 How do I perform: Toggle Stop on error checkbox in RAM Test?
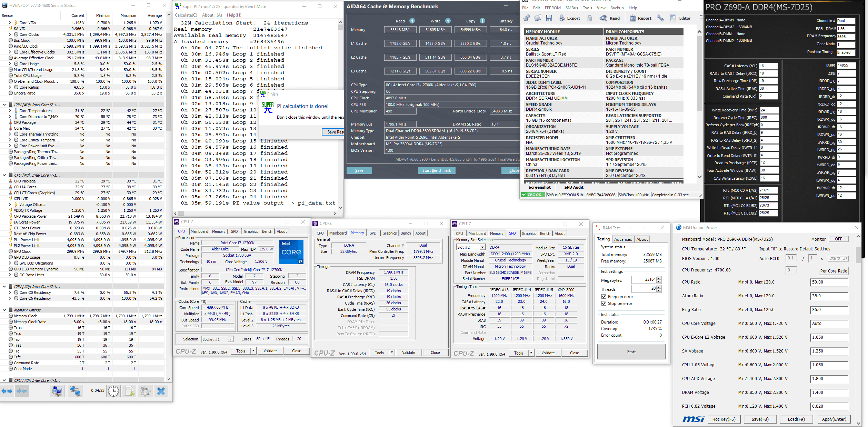604,304
